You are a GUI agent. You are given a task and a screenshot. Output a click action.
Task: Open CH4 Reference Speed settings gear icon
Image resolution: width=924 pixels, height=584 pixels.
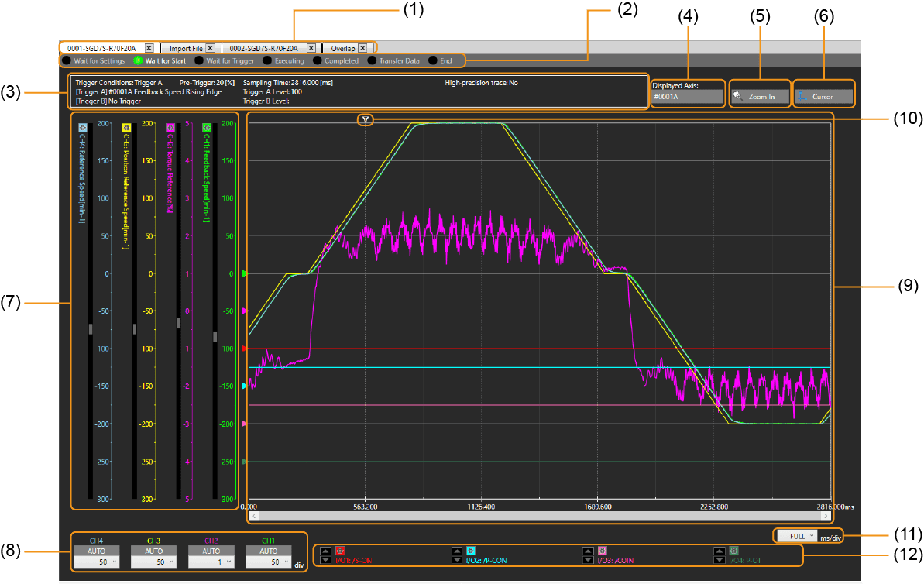(x=82, y=127)
